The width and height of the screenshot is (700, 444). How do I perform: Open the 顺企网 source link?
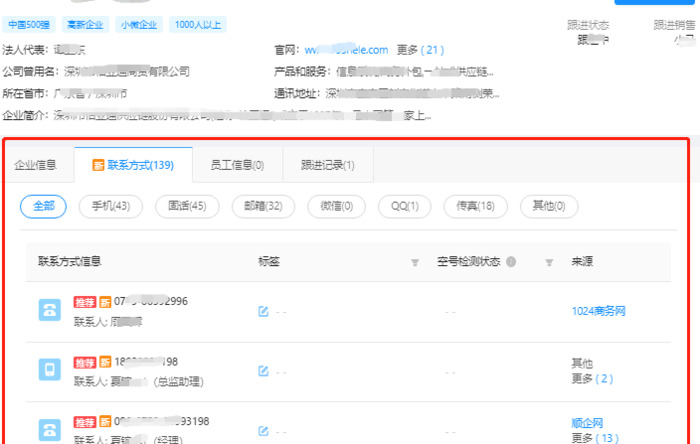click(x=588, y=423)
